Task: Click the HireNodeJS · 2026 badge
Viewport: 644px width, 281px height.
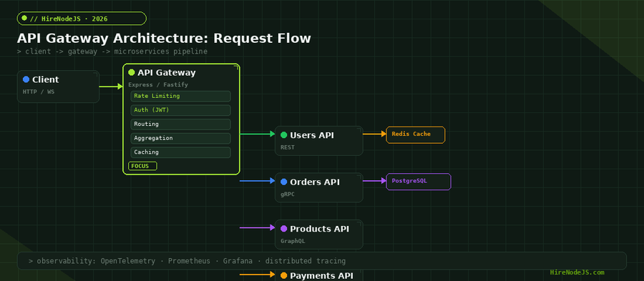Action: 82,19
